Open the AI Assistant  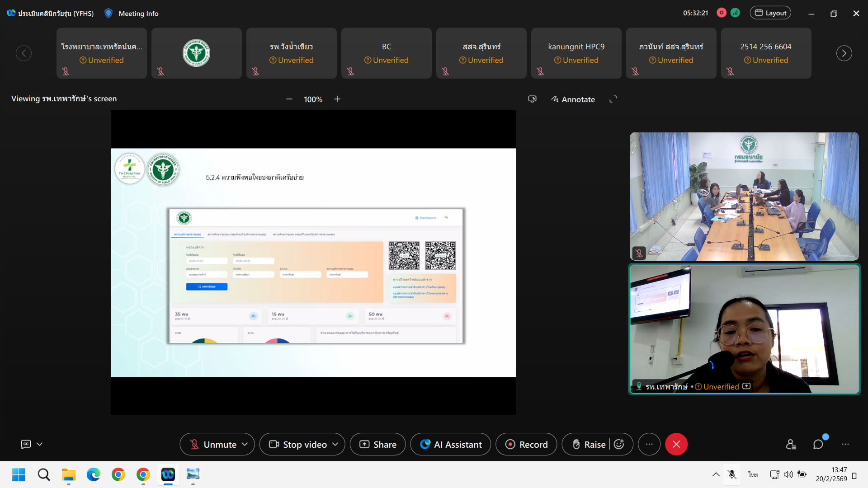[450, 445]
